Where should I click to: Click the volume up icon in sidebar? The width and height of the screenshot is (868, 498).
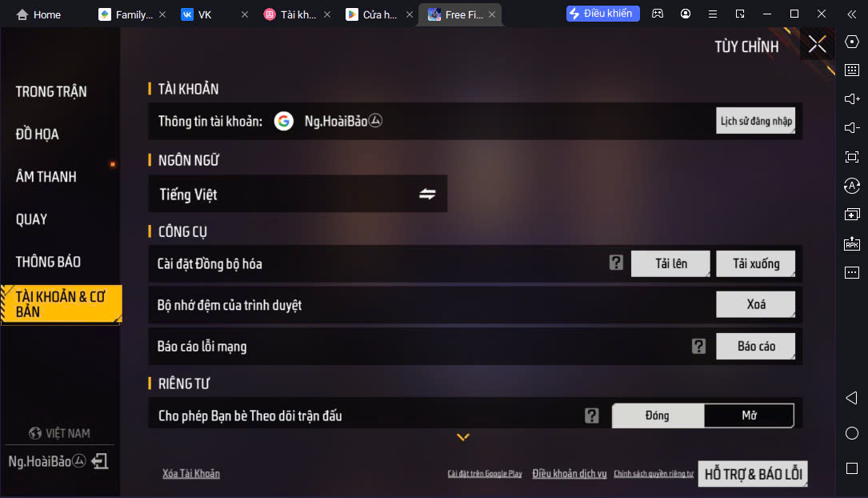click(x=852, y=99)
